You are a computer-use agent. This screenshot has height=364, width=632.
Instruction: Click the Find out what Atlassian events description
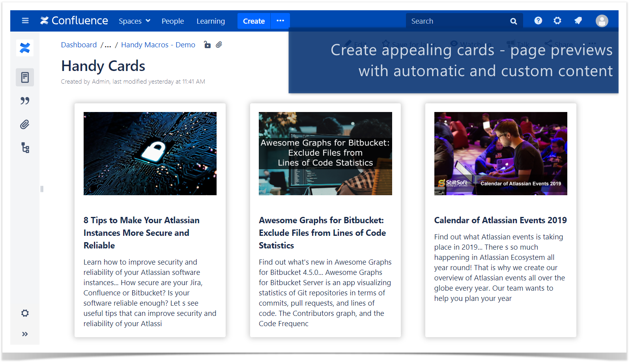pos(500,267)
